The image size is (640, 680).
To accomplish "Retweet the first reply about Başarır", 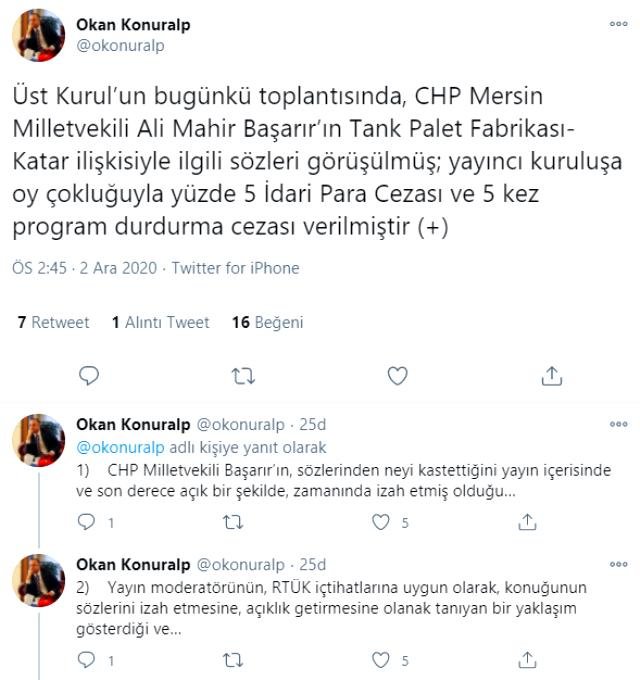I will coord(233,523).
